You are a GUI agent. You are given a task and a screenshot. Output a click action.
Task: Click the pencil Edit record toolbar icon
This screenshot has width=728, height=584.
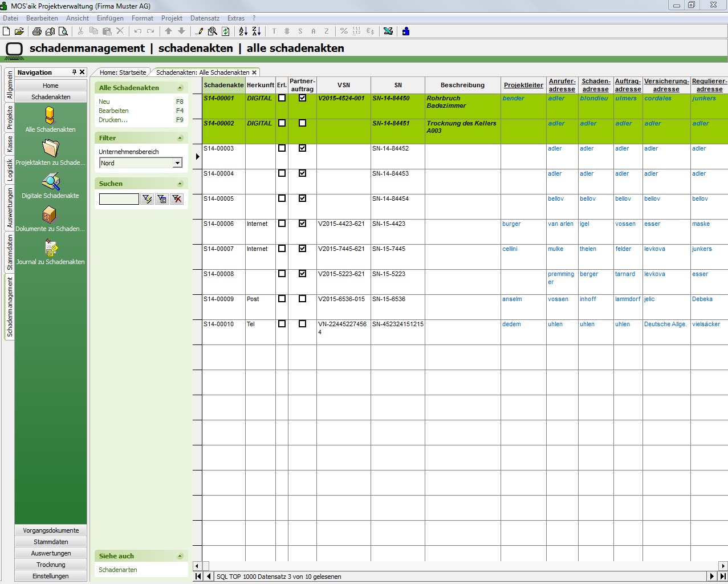199,31
